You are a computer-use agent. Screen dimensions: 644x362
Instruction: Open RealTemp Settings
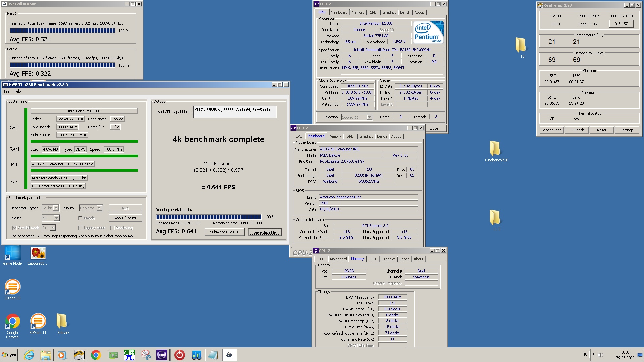[627, 130]
